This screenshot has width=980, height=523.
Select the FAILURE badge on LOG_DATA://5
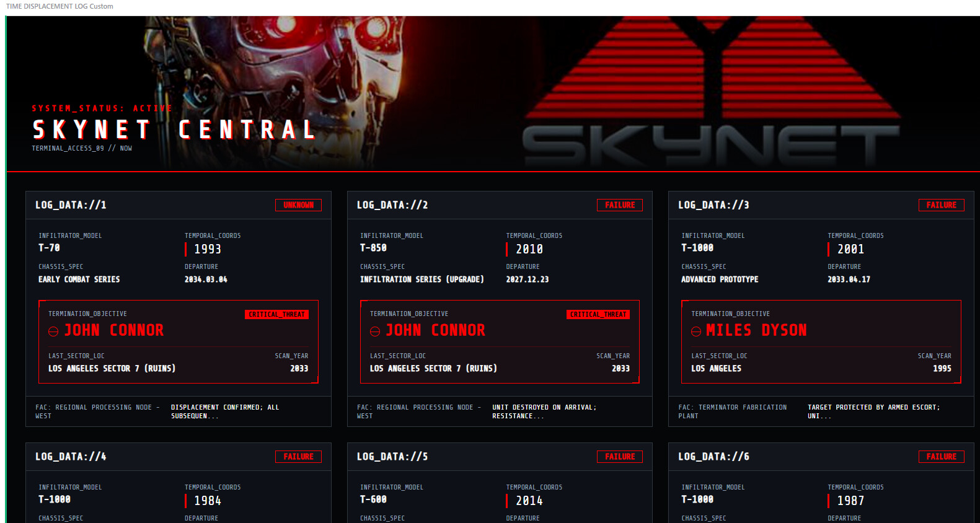620,457
